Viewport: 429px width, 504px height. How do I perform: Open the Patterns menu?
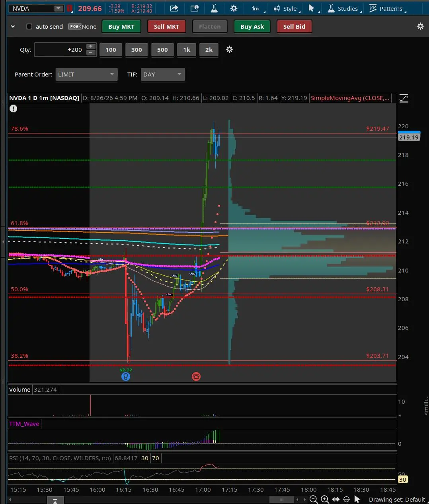pos(387,8)
